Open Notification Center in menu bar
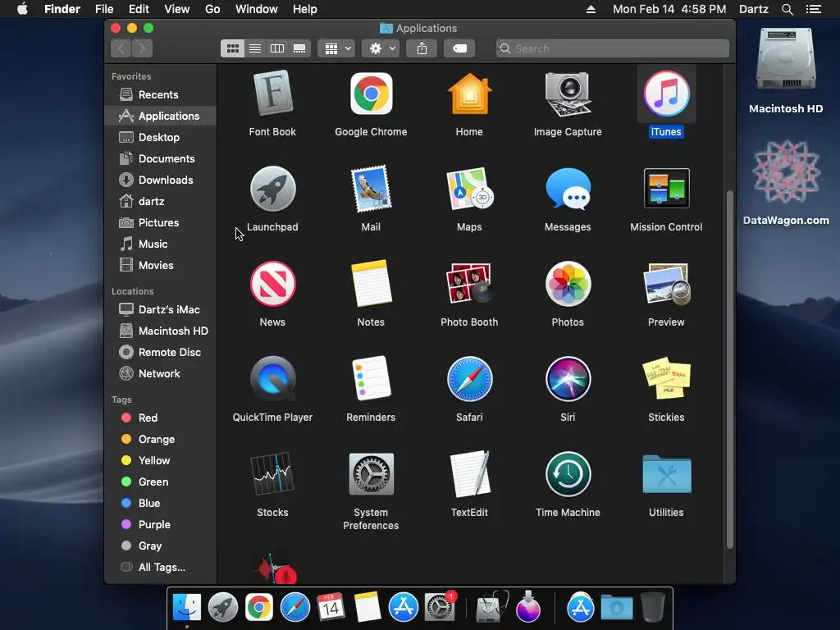Viewport: 840px width, 630px height. point(813,9)
